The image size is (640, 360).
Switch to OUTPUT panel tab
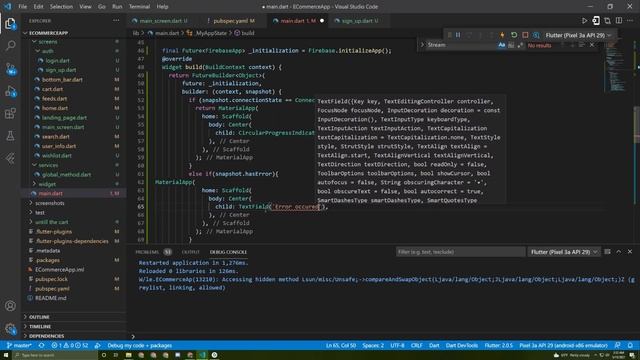coord(191,252)
